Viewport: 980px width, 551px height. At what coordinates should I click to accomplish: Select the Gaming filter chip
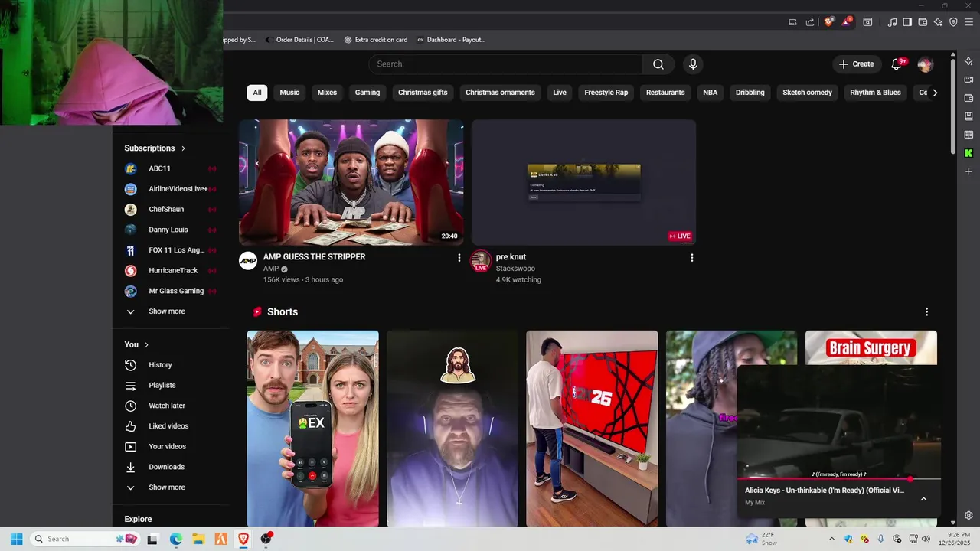(367, 93)
